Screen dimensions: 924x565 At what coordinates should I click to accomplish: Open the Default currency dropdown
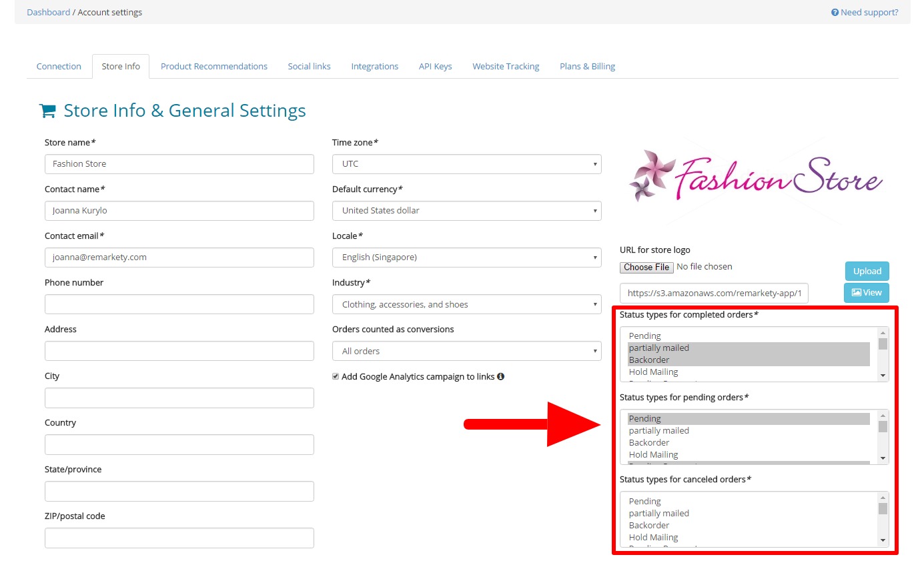click(x=466, y=211)
